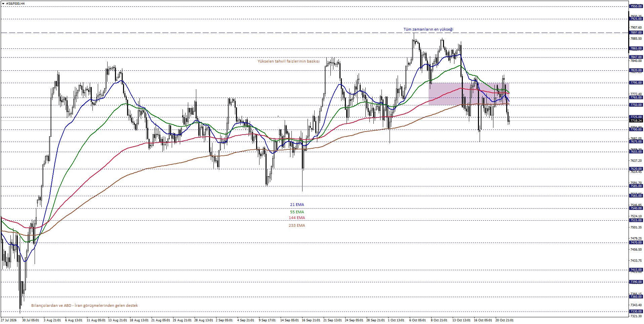This screenshot has width=644, height=324.
Task: Click the '16 Sep 21:01' time label
Action: pos(311,320)
